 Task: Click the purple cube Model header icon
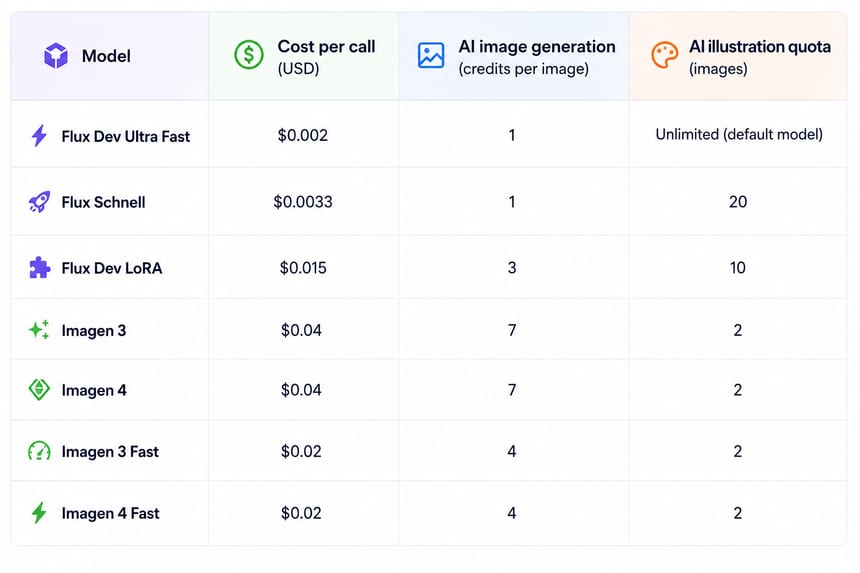click(x=56, y=55)
